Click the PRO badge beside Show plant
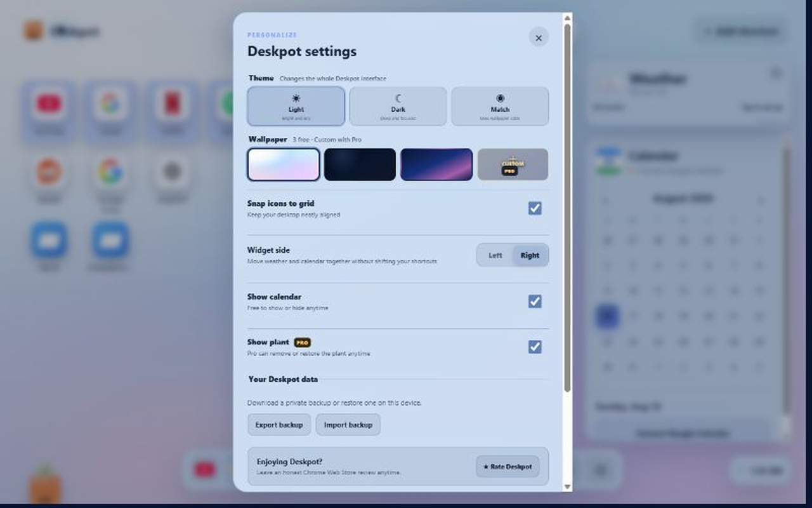This screenshot has width=812, height=508. click(303, 342)
